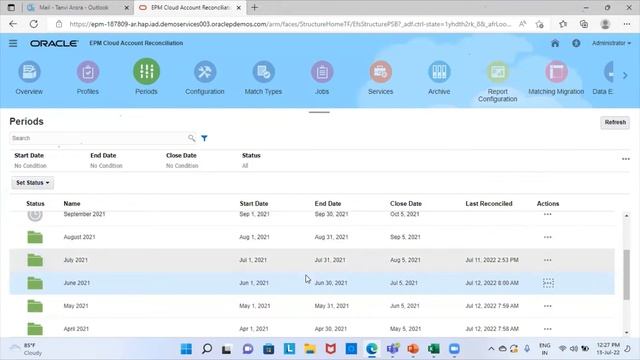Viewport: 640px width, 360px height.
Task: Open the Archive card icon
Action: point(439,72)
